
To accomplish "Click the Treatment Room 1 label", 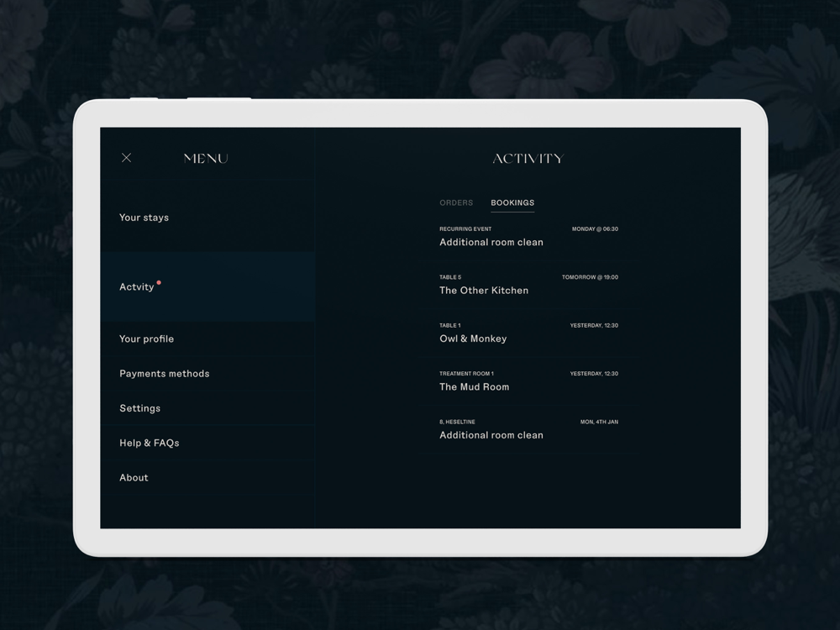I will coord(466,374).
